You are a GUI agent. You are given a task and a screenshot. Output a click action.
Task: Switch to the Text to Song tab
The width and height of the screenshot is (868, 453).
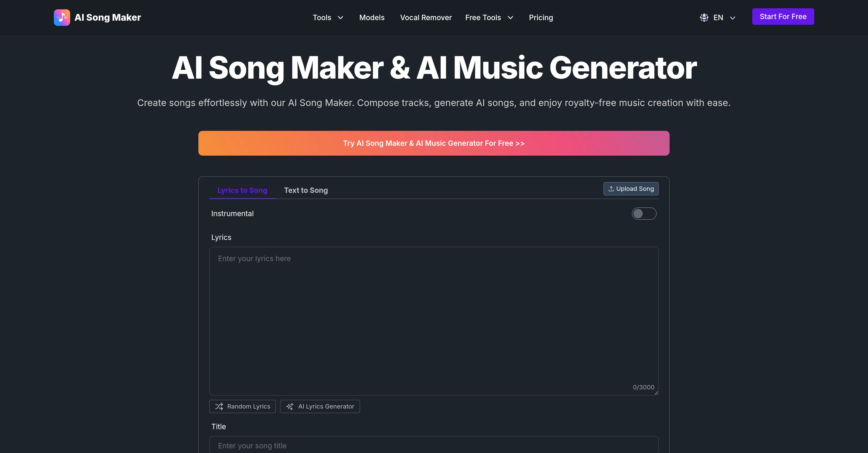(x=306, y=190)
